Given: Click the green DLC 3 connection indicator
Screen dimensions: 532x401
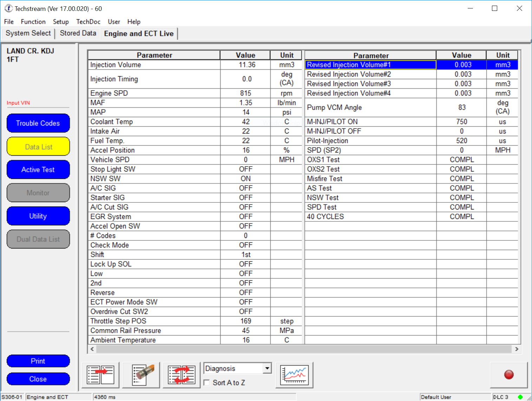Looking at the screenshot, I should [x=520, y=397].
